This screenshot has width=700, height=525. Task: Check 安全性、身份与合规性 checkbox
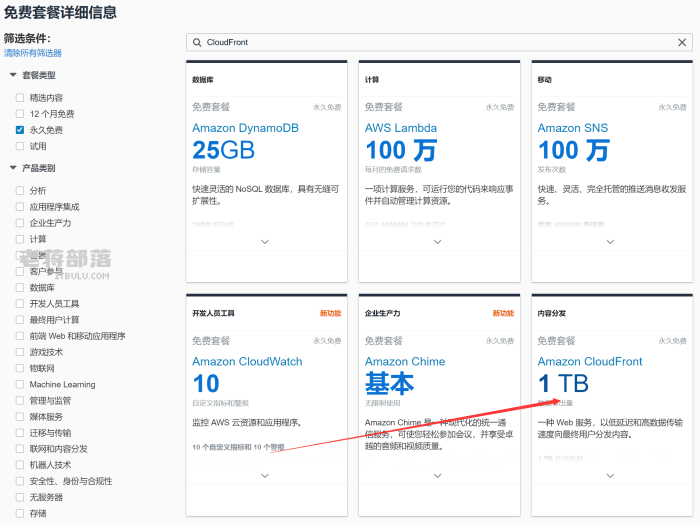click(20, 481)
